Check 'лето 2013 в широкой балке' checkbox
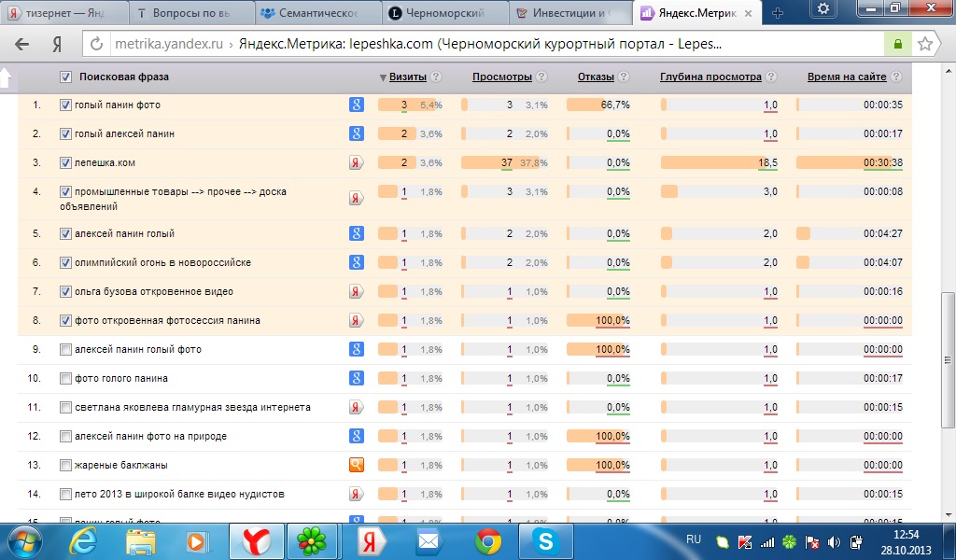This screenshot has width=956, height=560. (65, 494)
